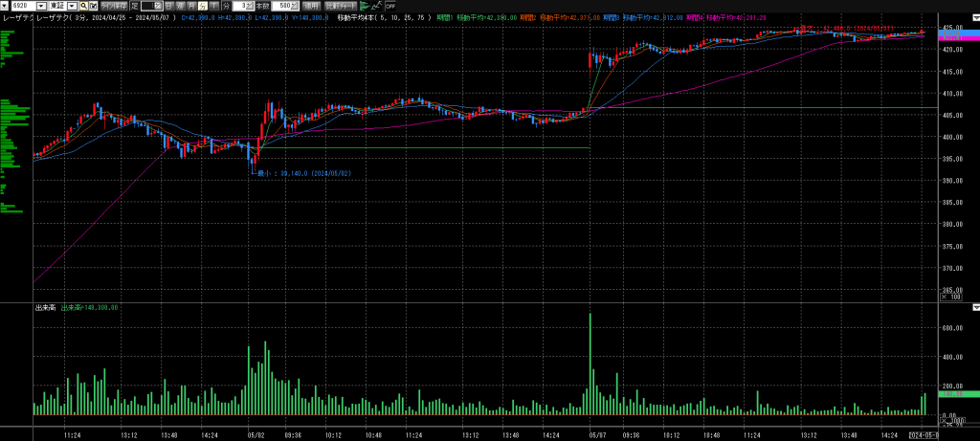The height and width of the screenshot is (441, 980).
Task: Open the 比較チャート comparison chart button
Action: point(341,6)
